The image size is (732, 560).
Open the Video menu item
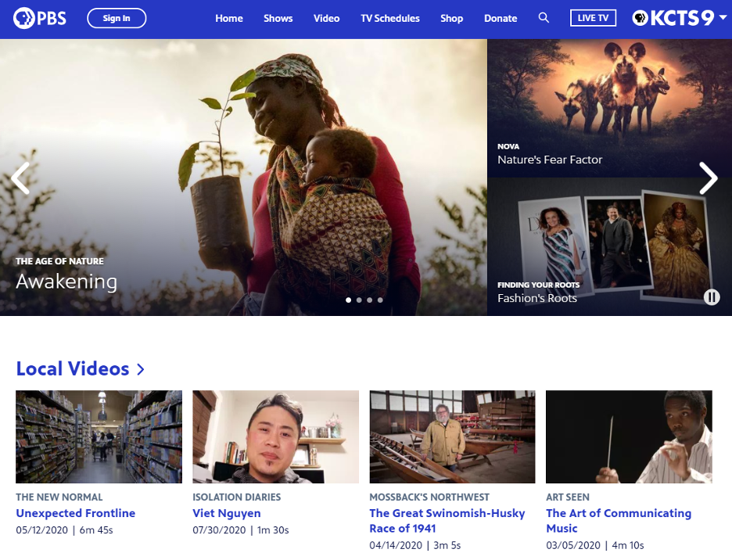pos(326,18)
